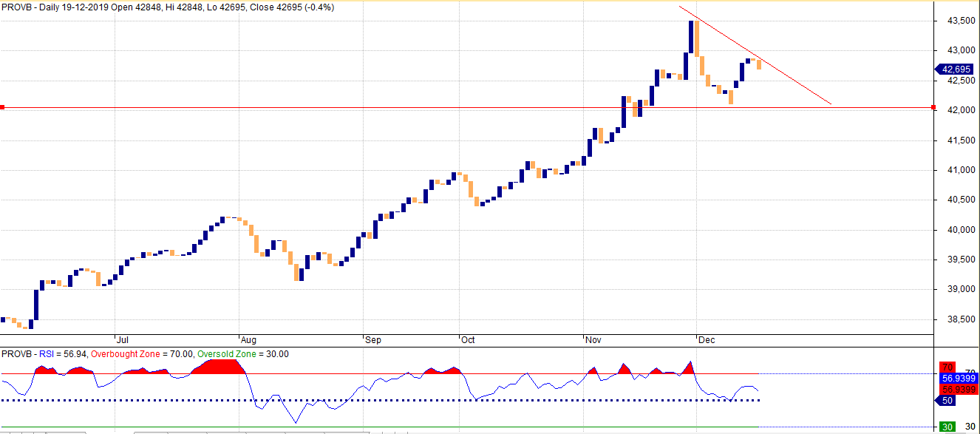
Task: Click the red descending trendline on the chart
Action: point(755,55)
